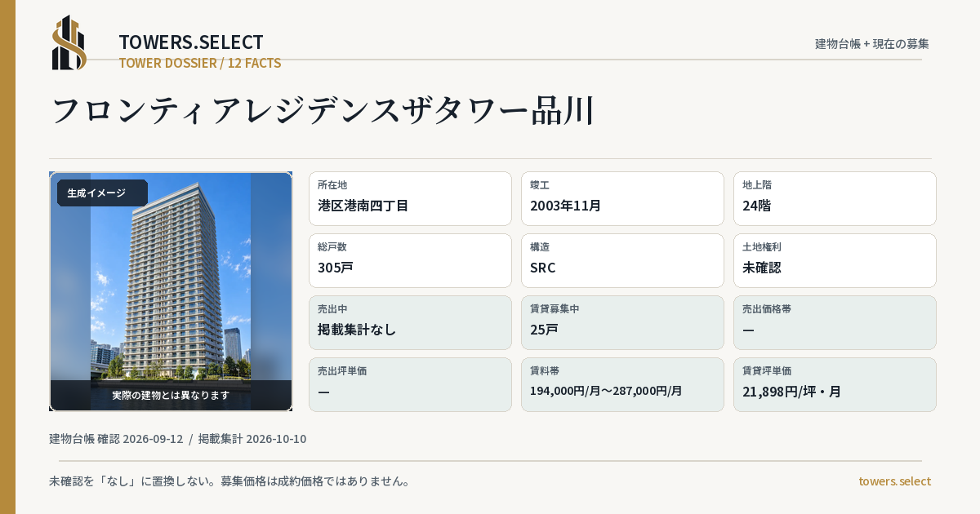Select the 賃貸募集中 25戸 card
This screenshot has height=514, width=980.
[622, 322]
